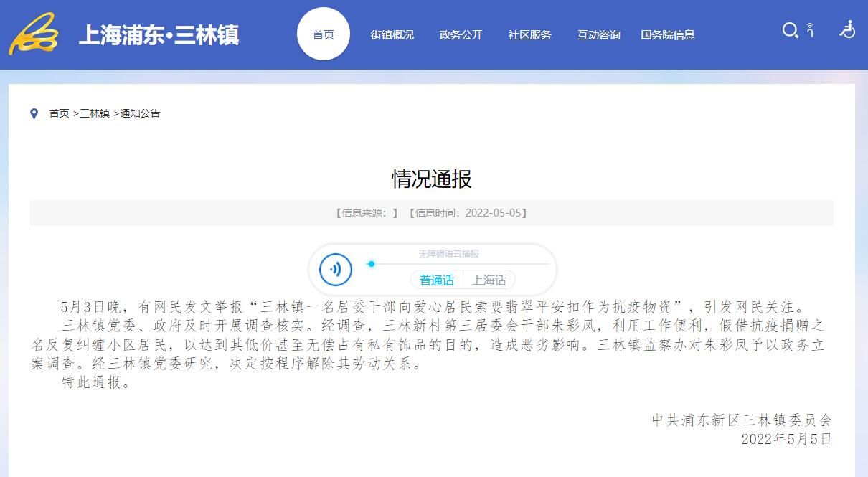This screenshot has width=868, height=477.
Task: Select 互动咨询 in navigation
Action: [598, 34]
